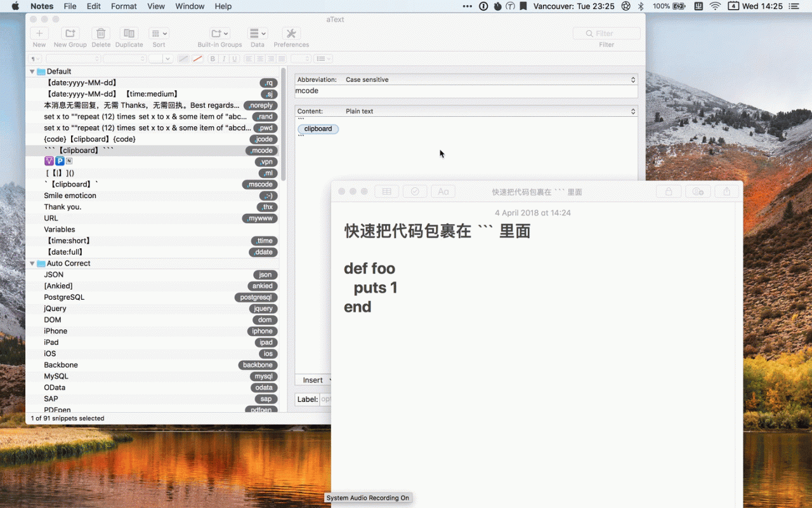Click the checklist icon in Notes window

415,191
